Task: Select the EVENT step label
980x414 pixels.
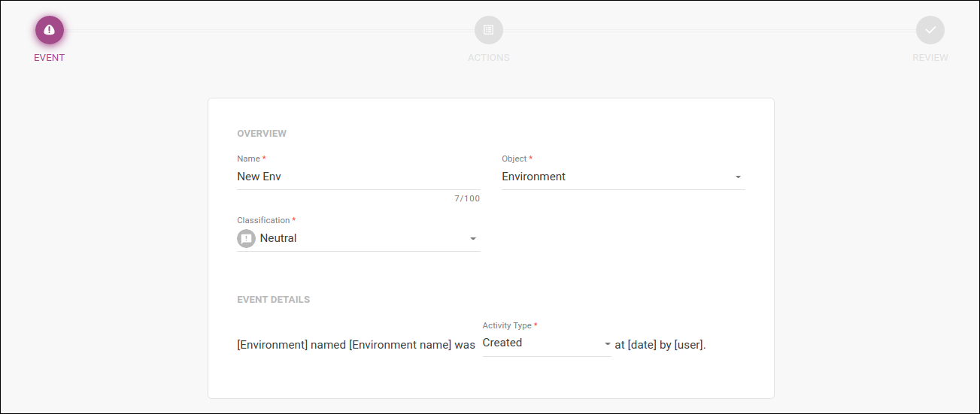Action: 50,58
